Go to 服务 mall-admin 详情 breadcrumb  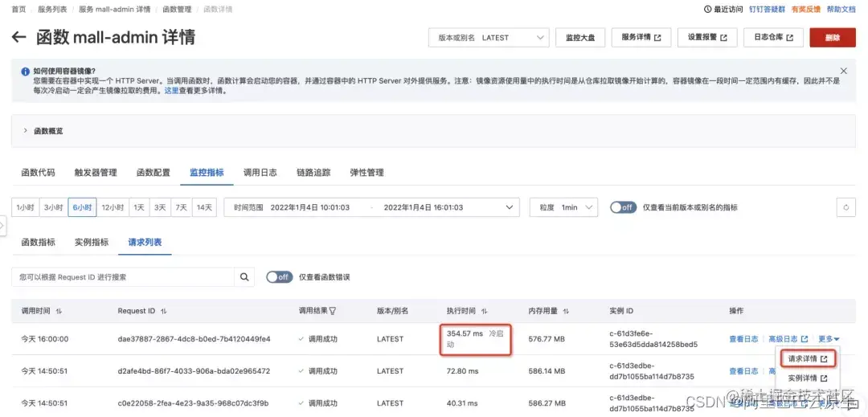tap(115, 10)
